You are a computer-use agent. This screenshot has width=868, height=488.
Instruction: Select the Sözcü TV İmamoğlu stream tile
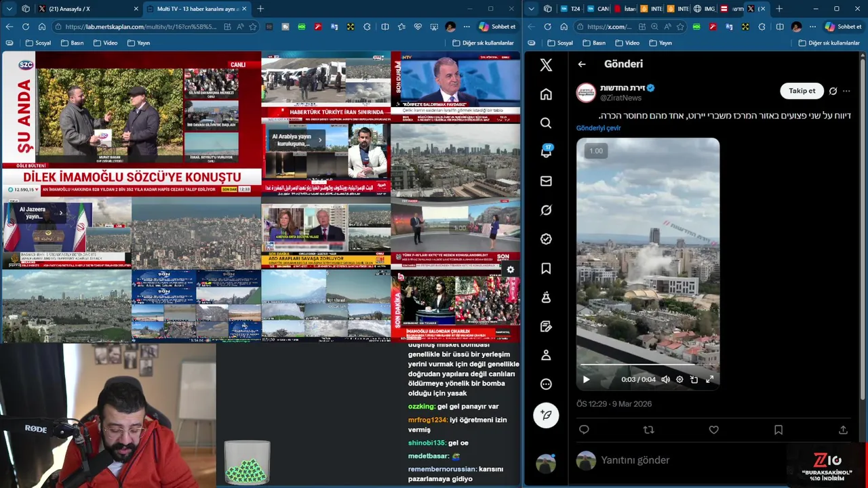(132, 124)
